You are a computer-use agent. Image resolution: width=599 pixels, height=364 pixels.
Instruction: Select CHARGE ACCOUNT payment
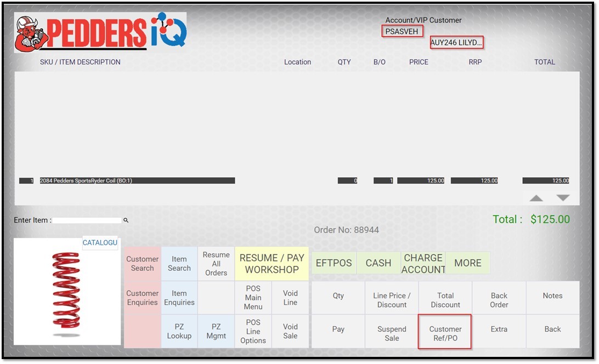[423, 263]
